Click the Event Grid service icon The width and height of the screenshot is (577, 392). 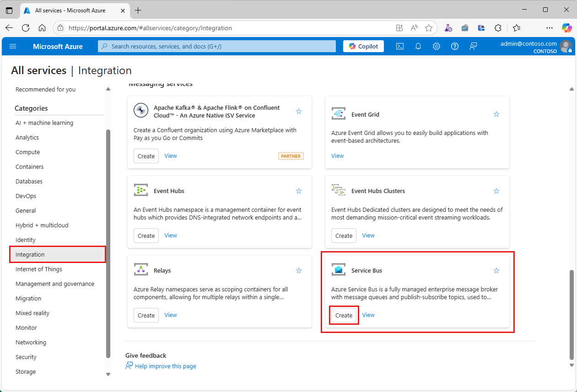339,114
